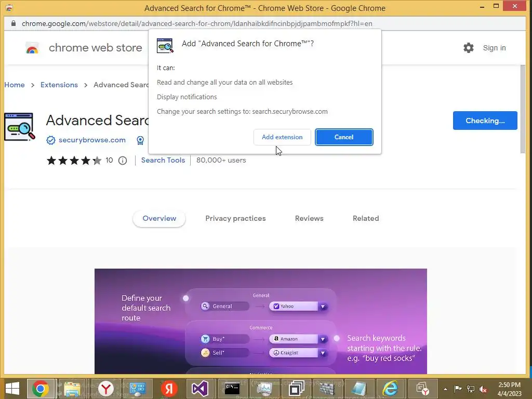532x399 pixels.
Task: Click the star rating stars
Action: pos(74,160)
